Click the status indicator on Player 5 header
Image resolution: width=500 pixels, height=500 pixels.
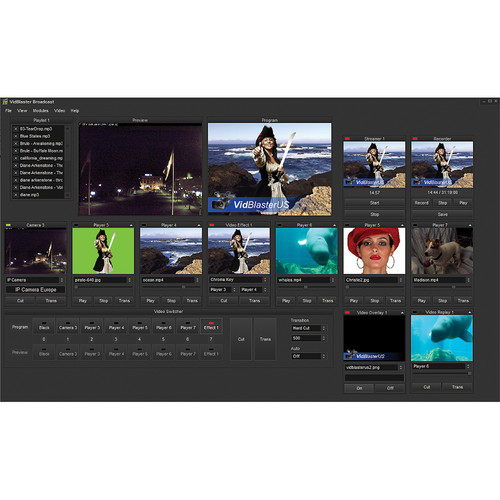(347, 225)
